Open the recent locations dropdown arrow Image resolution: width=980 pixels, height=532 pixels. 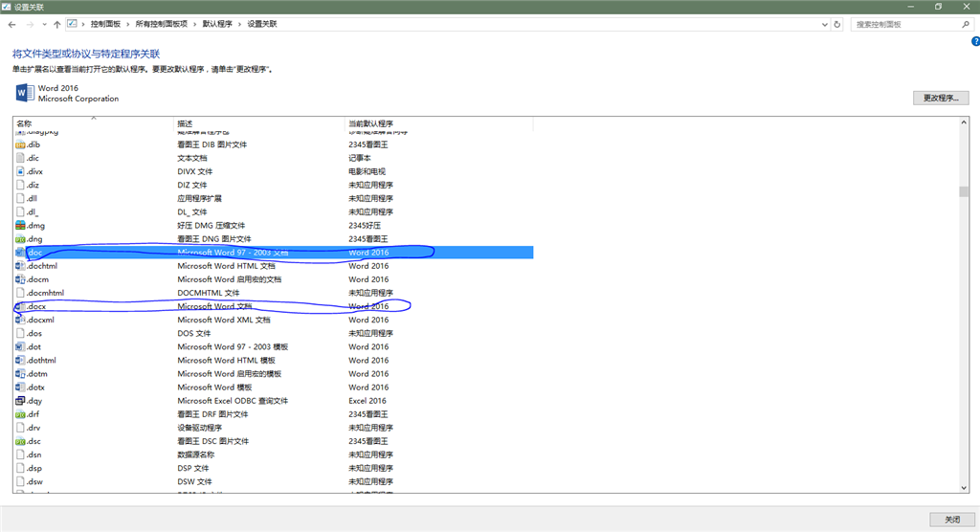(44, 24)
